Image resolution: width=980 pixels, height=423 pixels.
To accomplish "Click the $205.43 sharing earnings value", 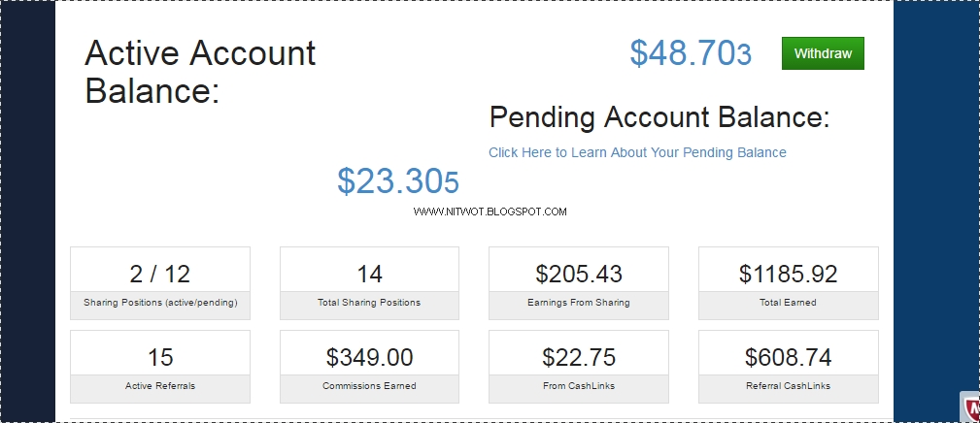I will (x=579, y=274).
